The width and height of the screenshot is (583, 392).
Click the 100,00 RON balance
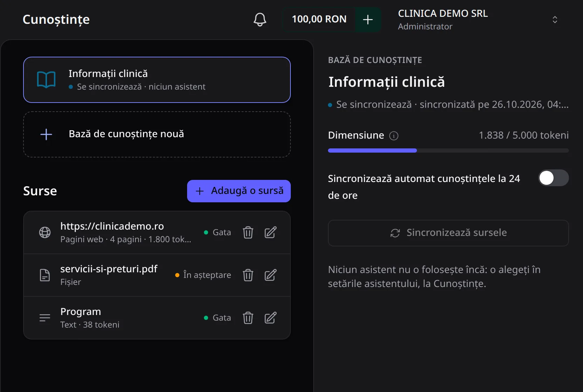[x=319, y=19]
